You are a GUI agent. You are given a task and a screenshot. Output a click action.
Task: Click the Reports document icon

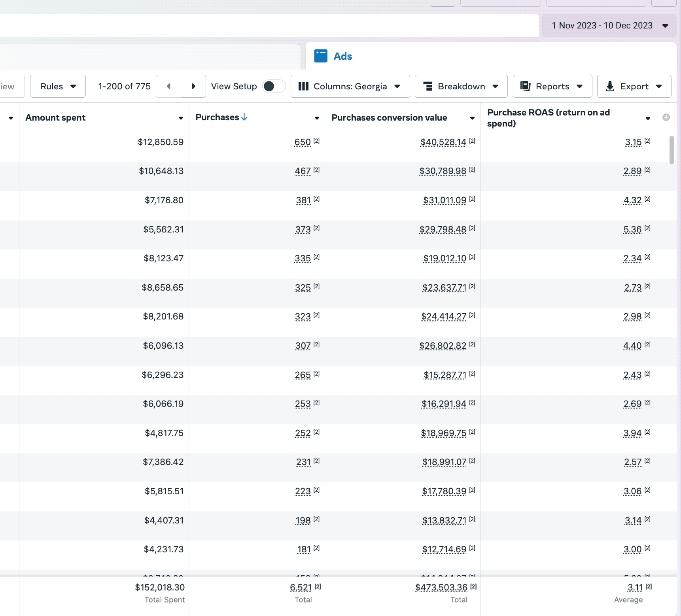click(525, 86)
